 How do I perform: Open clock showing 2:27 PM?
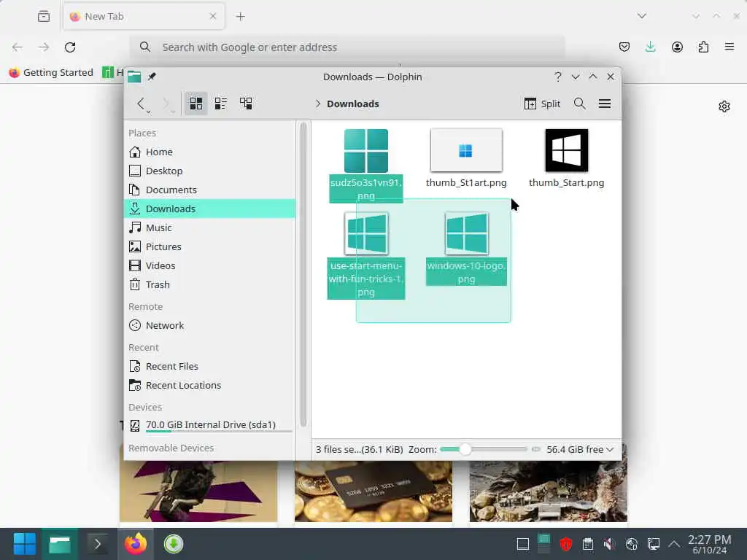(x=710, y=544)
